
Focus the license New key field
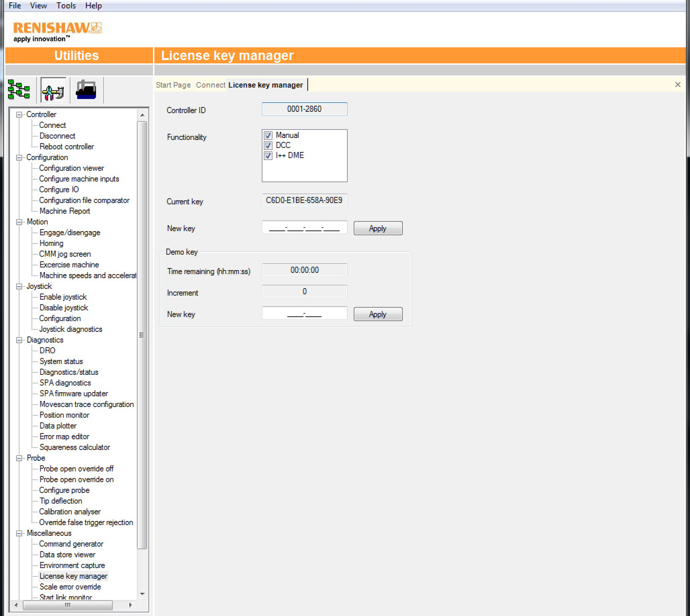coord(304,227)
